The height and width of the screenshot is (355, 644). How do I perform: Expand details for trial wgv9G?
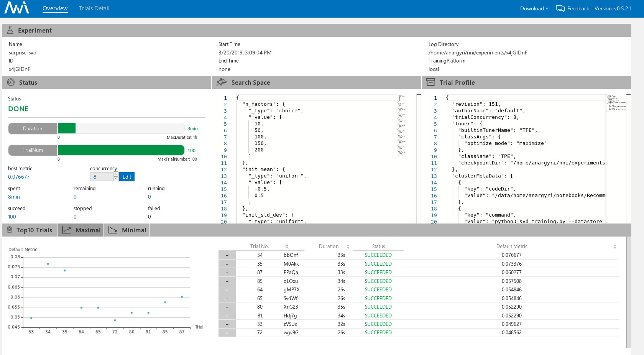point(227,333)
